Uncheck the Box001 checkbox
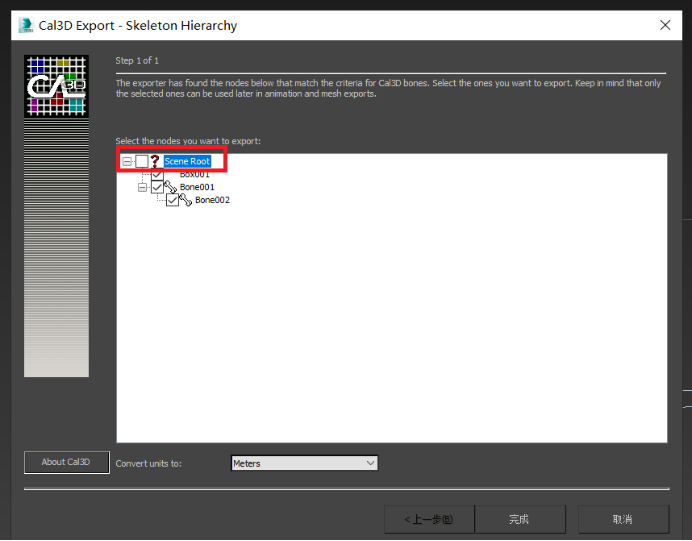The image size is (692, 541). click(157, 174)
